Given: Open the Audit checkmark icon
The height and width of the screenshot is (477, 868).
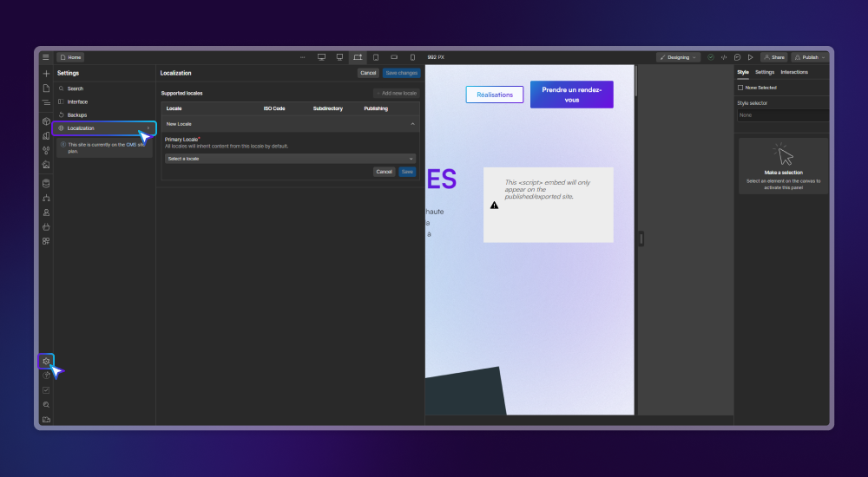Looking at the screenshot, I should 46,390.
